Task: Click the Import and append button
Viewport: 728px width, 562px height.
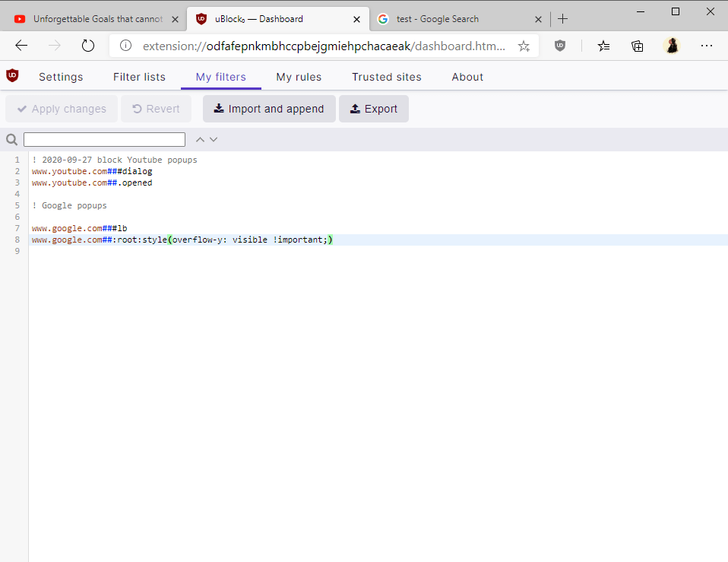Action: (x=269, y=109)
